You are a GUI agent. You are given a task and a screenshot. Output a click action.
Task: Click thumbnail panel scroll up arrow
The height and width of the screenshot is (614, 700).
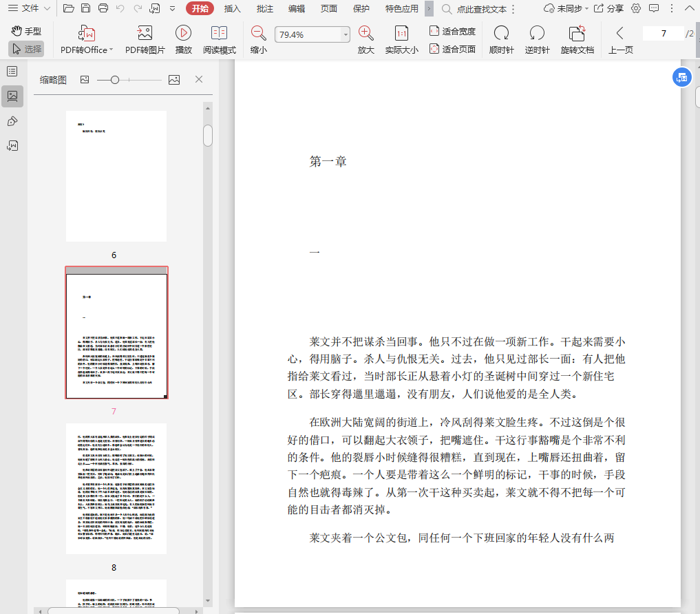point(208,108)
